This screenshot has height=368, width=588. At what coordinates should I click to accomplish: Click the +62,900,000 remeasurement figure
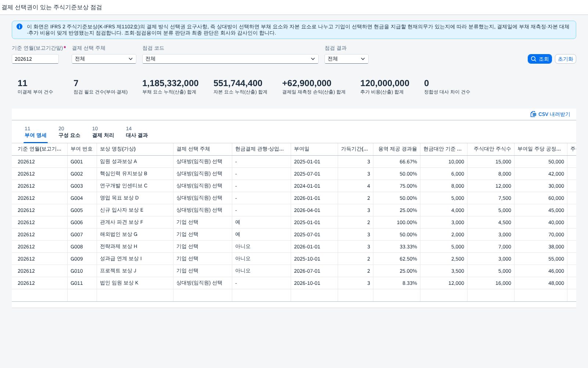(x=306, y=83)
